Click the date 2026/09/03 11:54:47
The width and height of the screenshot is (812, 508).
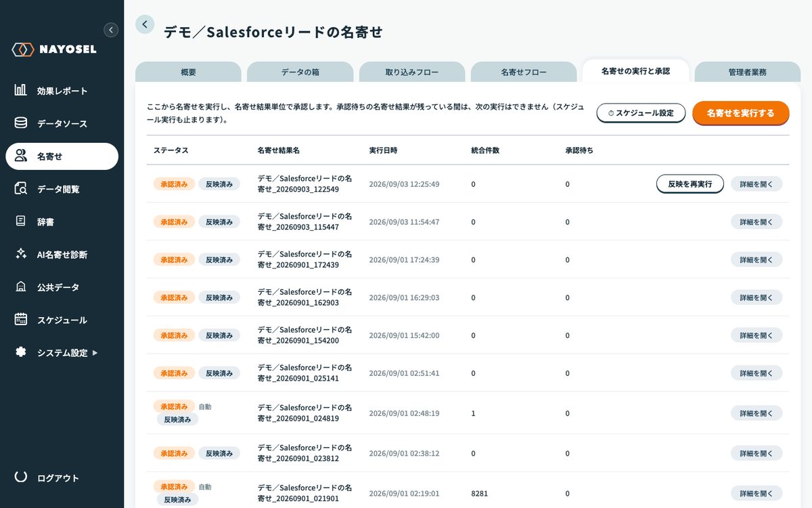click(x=404, y=222)
